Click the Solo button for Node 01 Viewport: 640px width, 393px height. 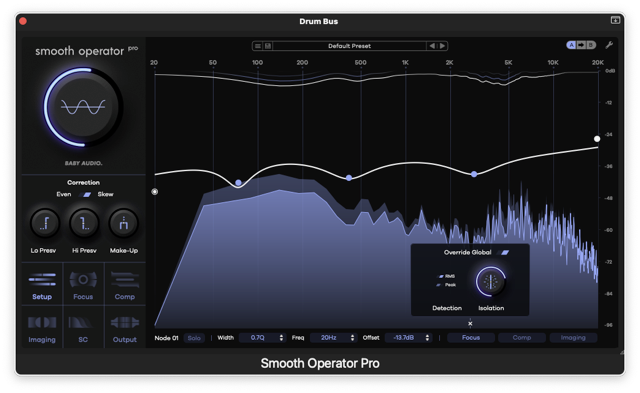194,338
